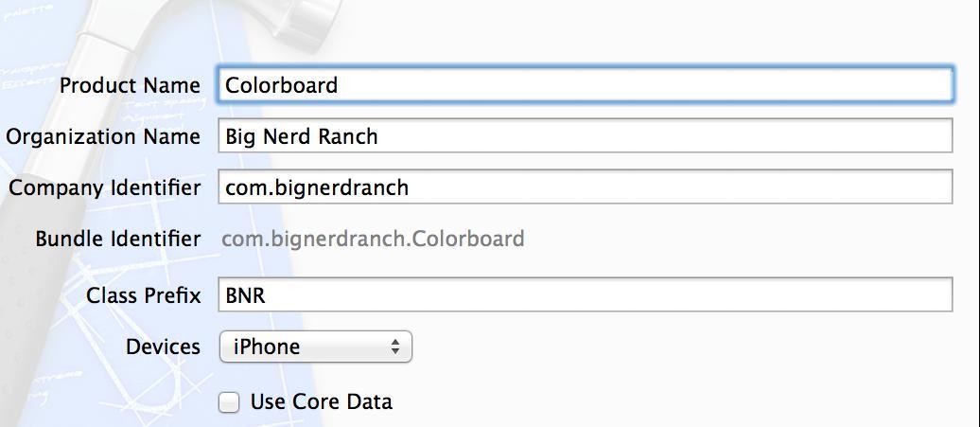Click into the Class Prefix field
Viewport: 980px width, 427px height.
click(585, 294)
